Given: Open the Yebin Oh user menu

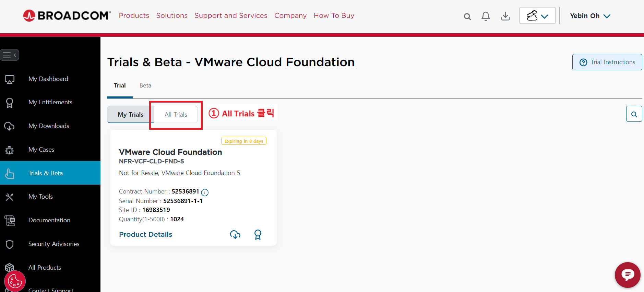Looking at the screenshot, I should pyautogui.click(x=590, y=16).
